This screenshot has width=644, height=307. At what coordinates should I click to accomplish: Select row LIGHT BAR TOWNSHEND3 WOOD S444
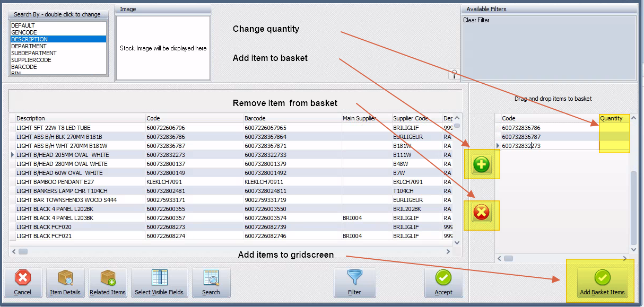231,200
